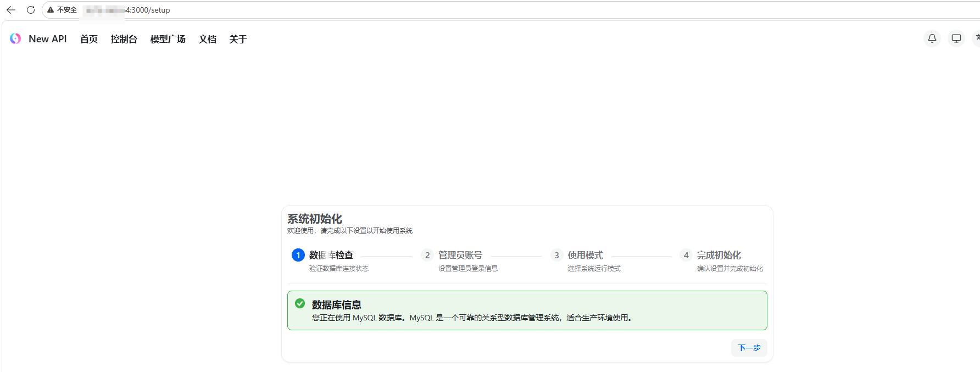The image size is (980, 372).
Task: Click the 不安全 security warning indicator
Action: coord(62,10)
